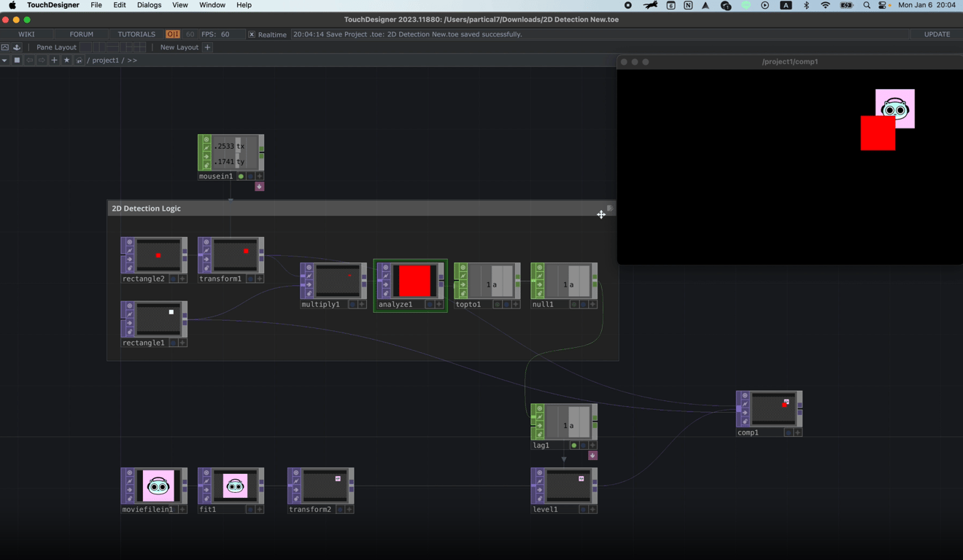Open the TUTORIALS link
Image resolution: width=963 pixels, height=560 pixels.
point(136,34)
